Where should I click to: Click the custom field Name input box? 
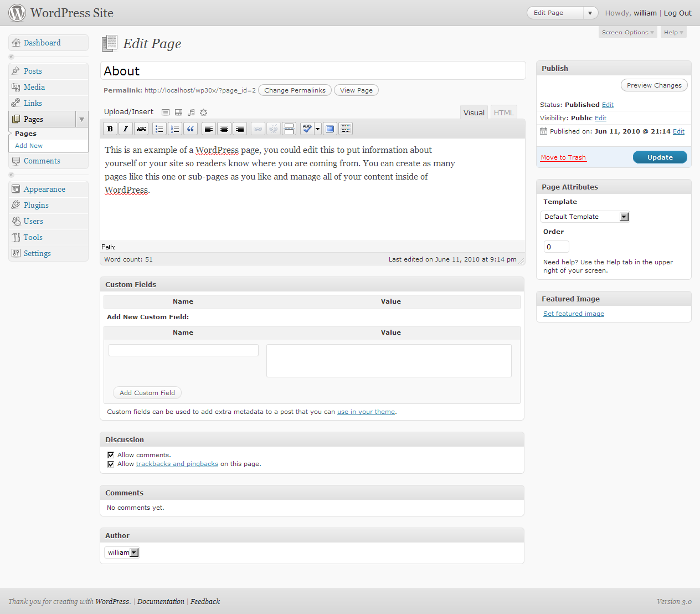click(x=183, y=350)
